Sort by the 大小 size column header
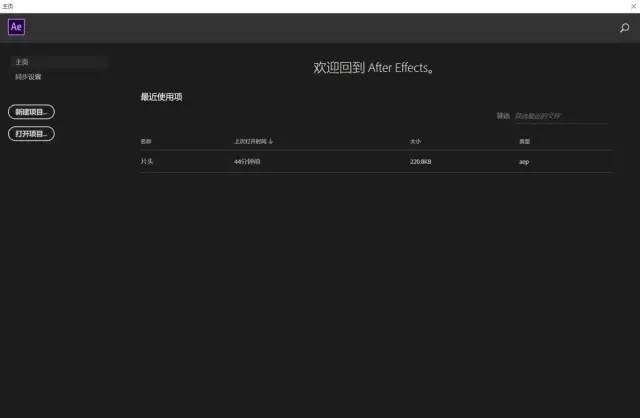 (415, 141)
